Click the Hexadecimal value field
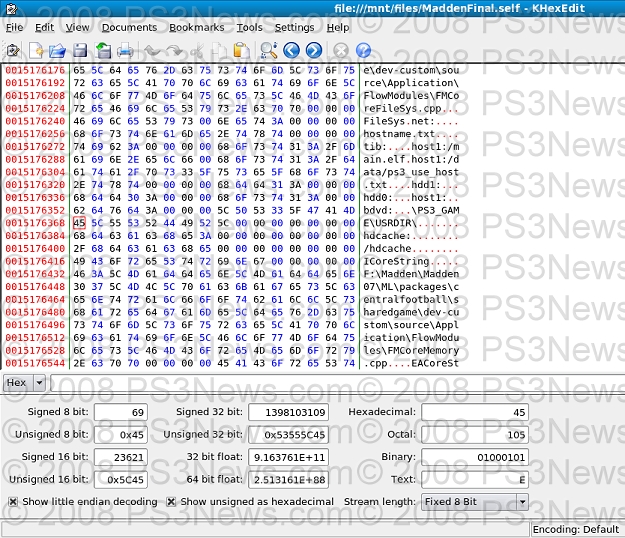The image size is (625, 538). 475,412
